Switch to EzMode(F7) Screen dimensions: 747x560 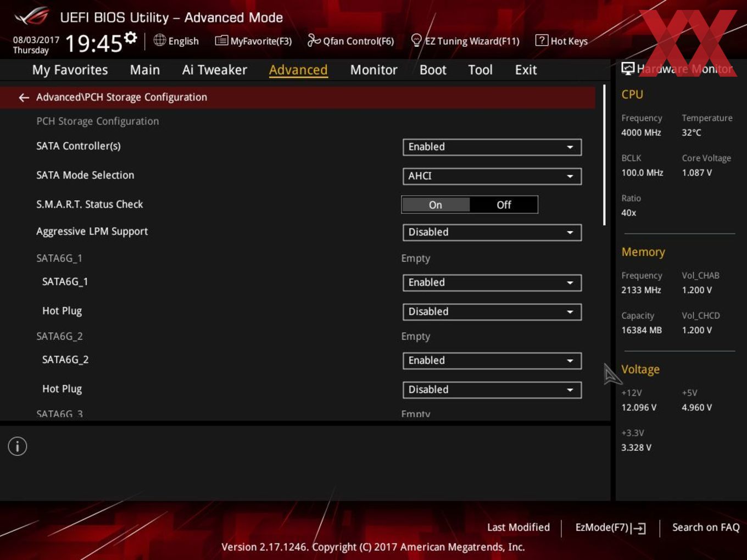(x=610, y=528)
